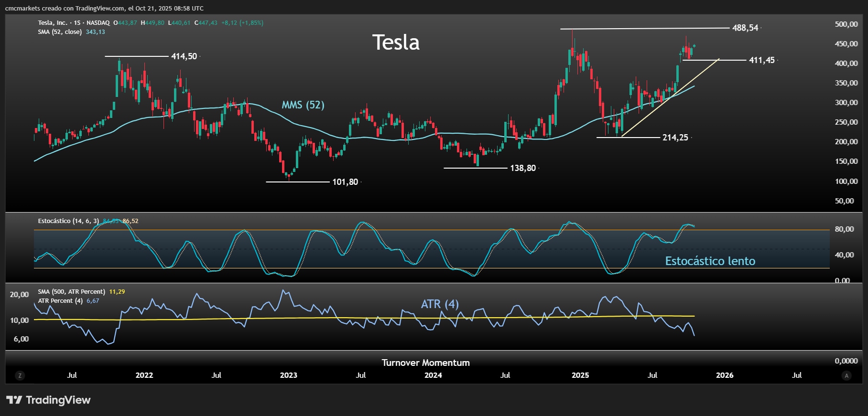Click the 80,00 stochastic axis label
The width and height of the screenshot is (868, 416).
[x=844, y=229]
